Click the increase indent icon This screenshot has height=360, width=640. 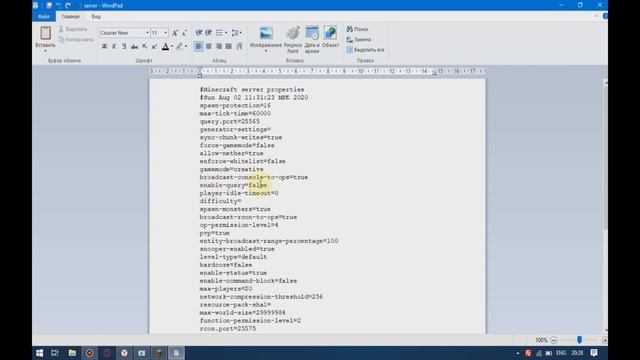[209, 33]
